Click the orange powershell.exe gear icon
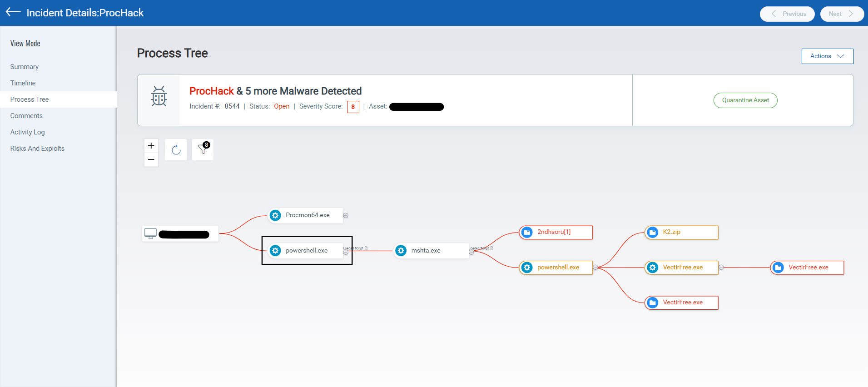868x387 pixels. coord(527,268)
